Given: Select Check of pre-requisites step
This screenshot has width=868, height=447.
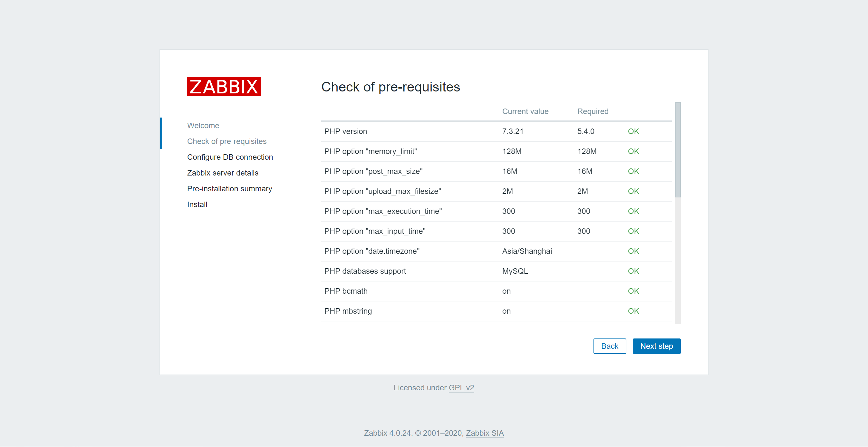Looking at the screenshot, I should pyautogui.click(x=227, y=141).
